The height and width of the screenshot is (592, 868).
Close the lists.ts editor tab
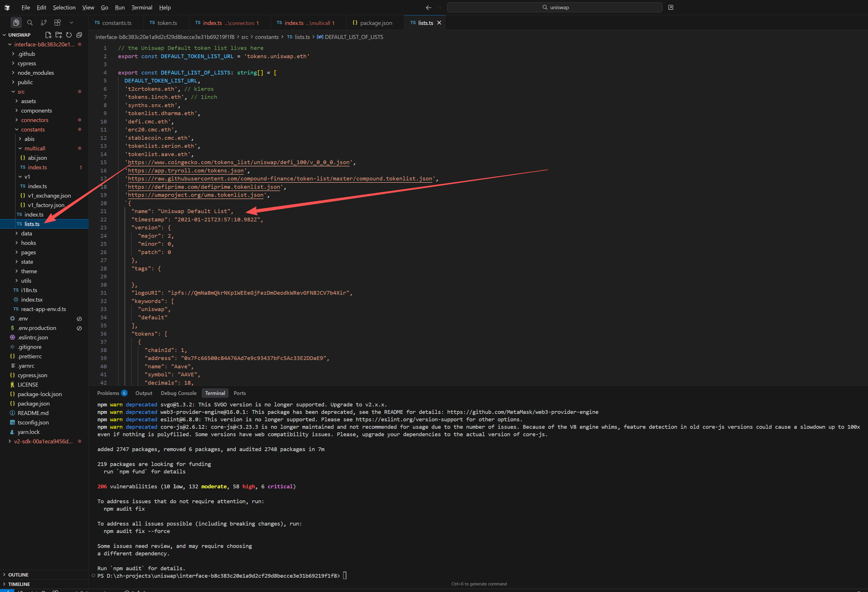coord(439,23)
